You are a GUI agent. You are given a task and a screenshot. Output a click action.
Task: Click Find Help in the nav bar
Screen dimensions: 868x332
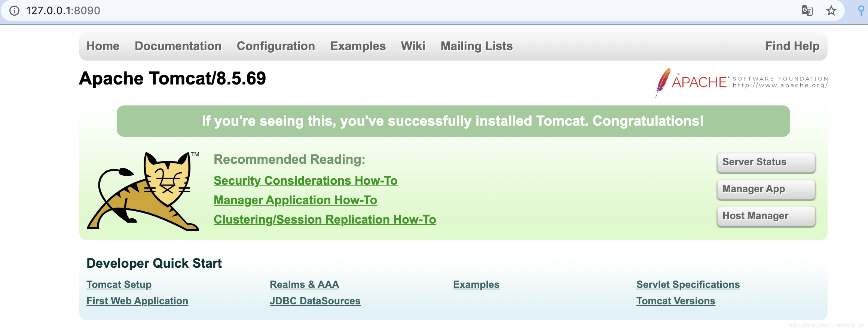coord(792,46)
